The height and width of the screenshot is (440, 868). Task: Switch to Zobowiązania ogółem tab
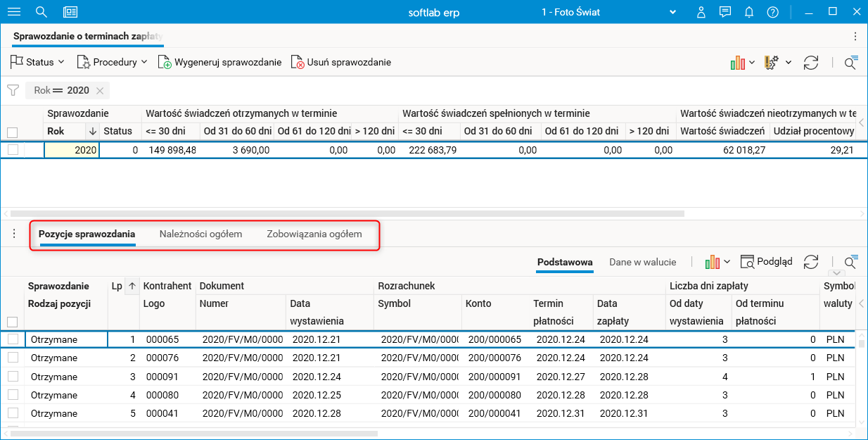(x=314, y=234)
